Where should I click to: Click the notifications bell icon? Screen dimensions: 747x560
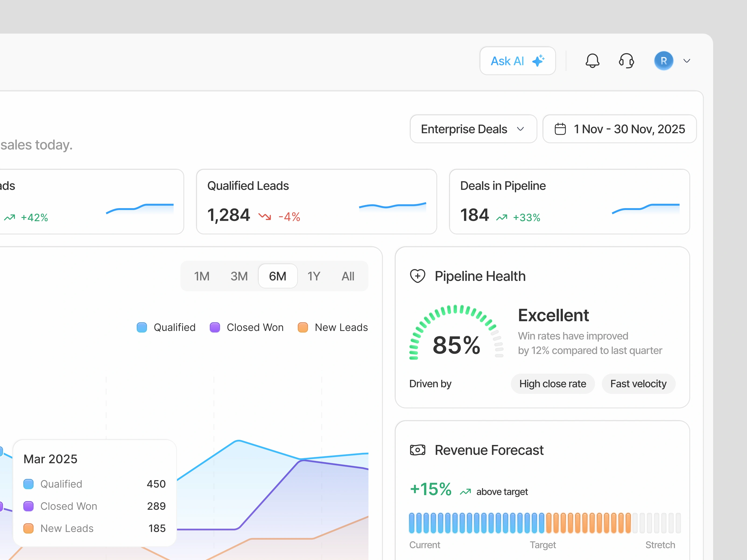(x=592, y=61)
